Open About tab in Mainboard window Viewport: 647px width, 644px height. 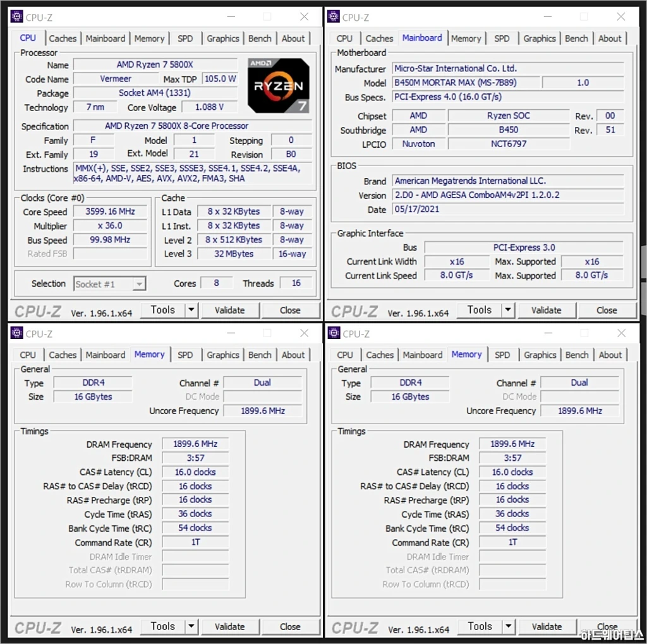tap(610, 39)
